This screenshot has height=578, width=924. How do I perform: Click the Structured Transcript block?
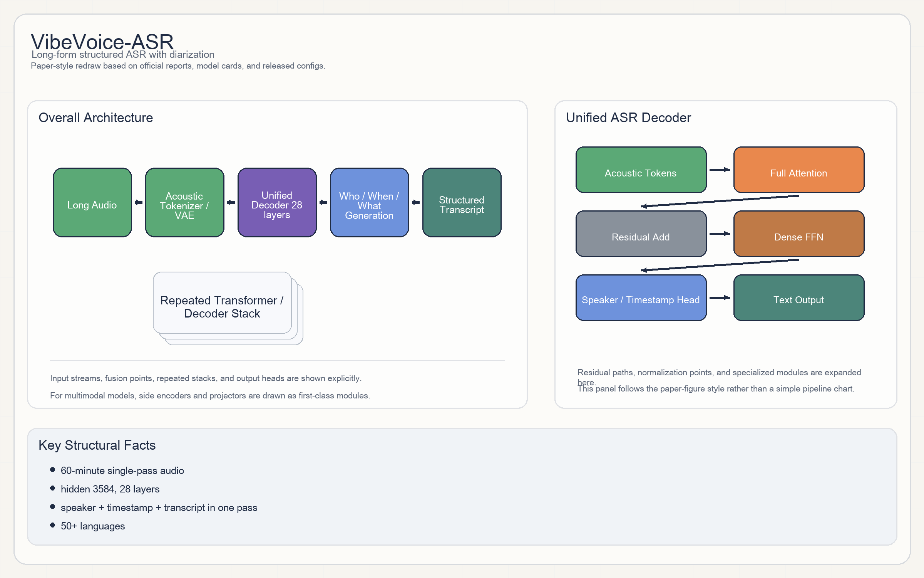pos(462,202)
